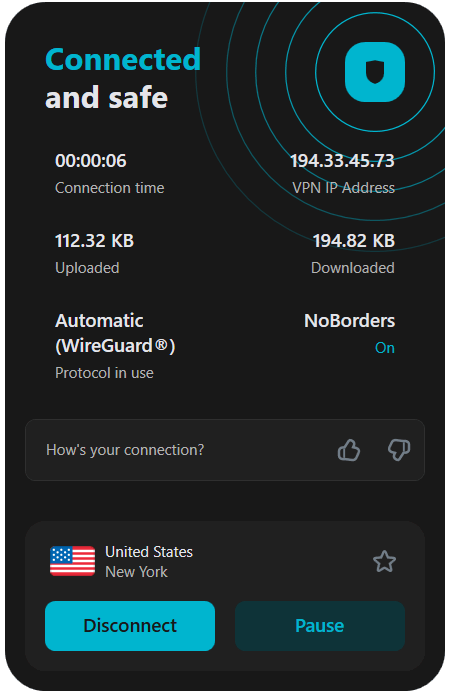
Task: Click the Connected and safe heading
Action: click(x=123, y=78)
